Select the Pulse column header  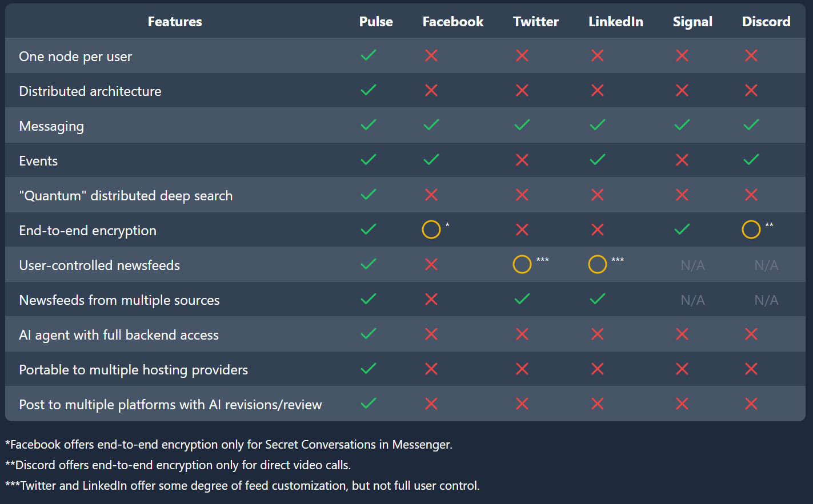tap(376, 22)
